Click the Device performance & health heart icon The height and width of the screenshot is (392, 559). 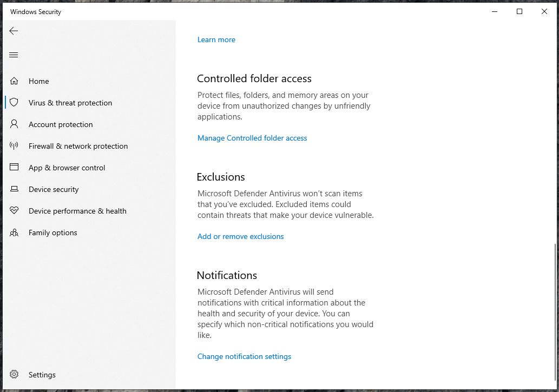[14, 211]
